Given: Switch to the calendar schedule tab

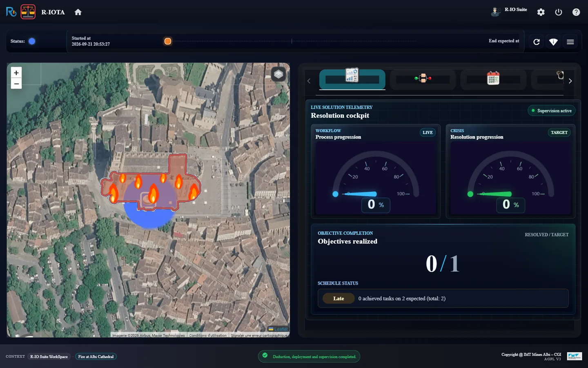Looking at the screenshot, I should click(493, 79).
